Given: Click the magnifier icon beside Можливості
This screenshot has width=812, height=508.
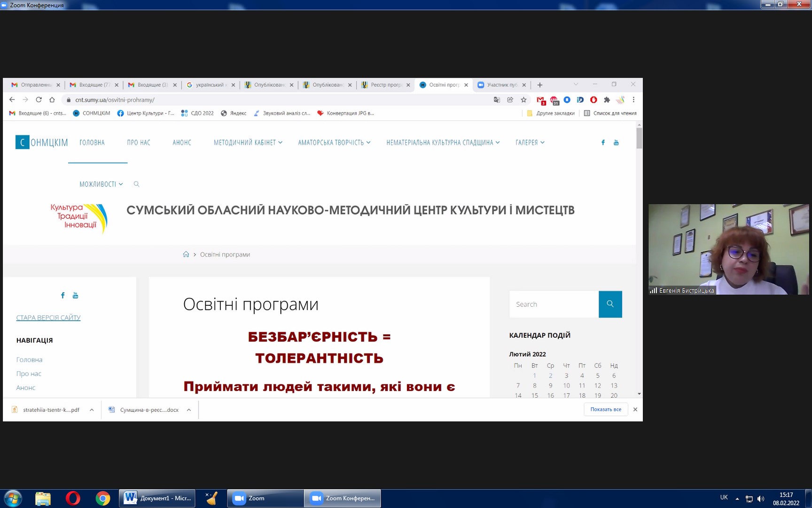Looking at the screenshot, I should 136,184.
